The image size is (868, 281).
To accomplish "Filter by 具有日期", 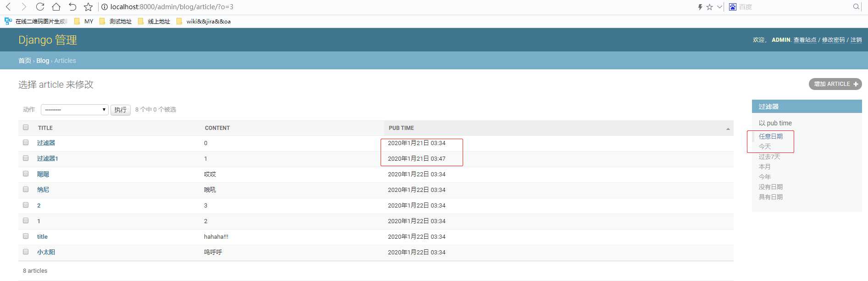I will tap(771, 197).
